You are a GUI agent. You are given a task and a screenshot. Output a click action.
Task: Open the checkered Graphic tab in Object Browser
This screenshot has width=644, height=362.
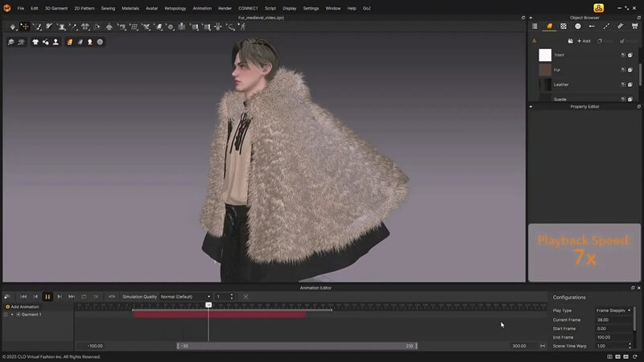click(563, 27)
